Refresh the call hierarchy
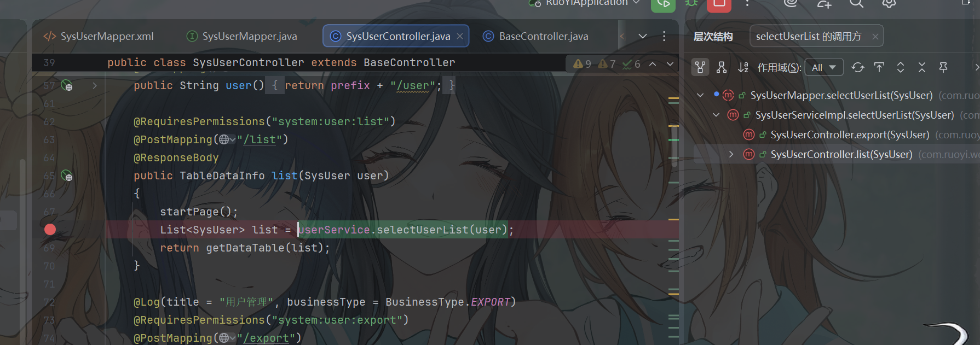 pos(858,67)
